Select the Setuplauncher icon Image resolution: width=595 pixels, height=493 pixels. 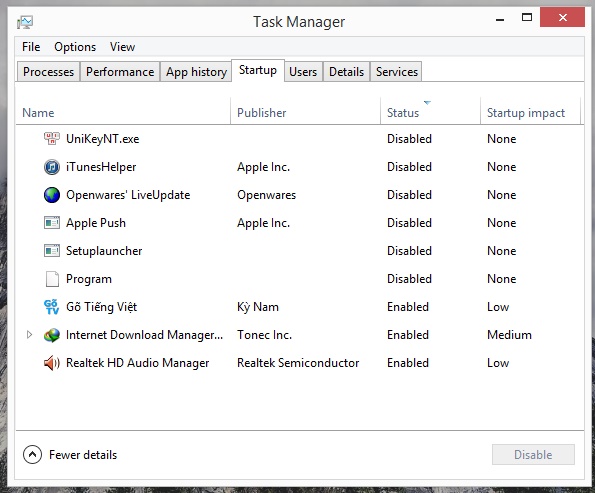52,251
